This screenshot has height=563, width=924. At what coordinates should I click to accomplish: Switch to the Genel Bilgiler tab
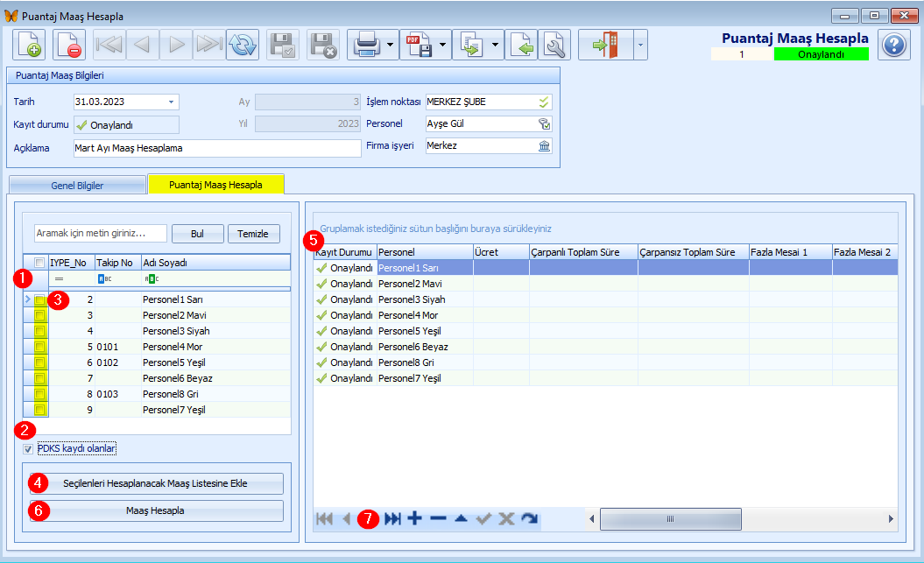(x=77, y=185)
